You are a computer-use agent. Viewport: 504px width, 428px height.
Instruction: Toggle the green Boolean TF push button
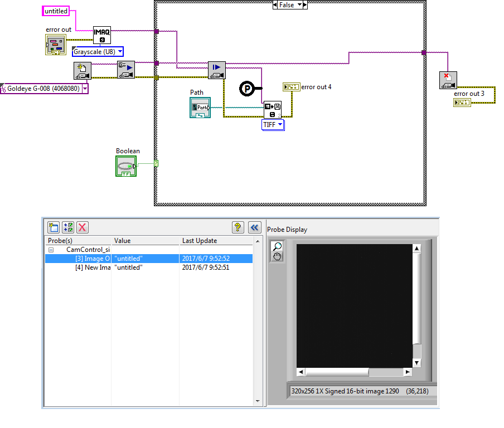click(125, 166)
